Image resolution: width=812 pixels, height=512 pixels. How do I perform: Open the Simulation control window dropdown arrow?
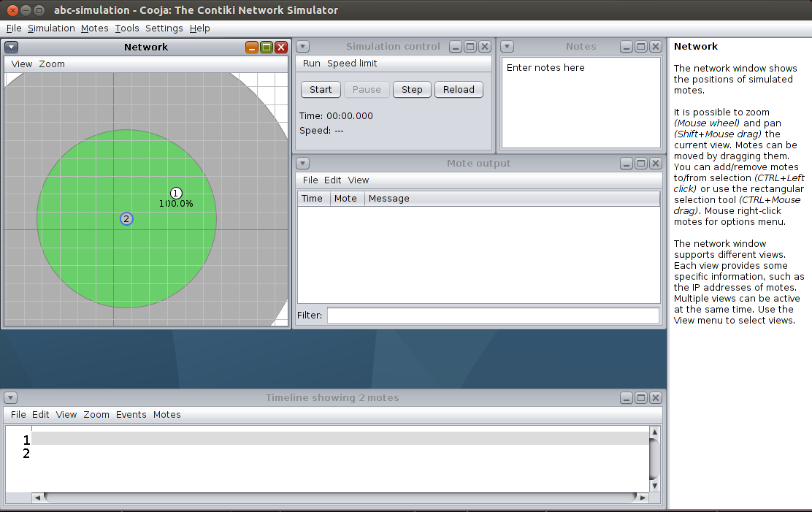(303, 47)
